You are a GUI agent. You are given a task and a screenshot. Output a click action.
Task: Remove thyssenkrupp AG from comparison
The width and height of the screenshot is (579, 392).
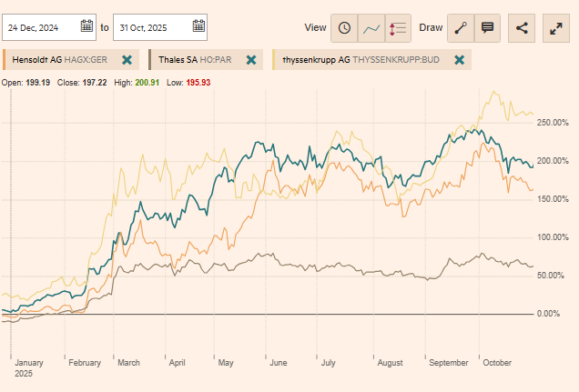460,60
